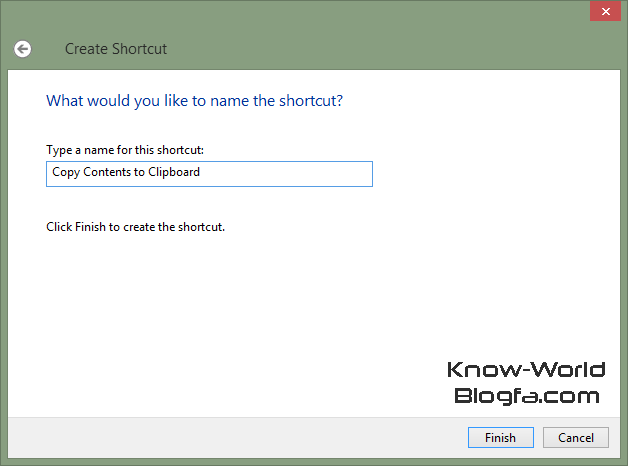
Task: Click the Know-World watermark text
Action: pyautogui.click(x=526, y=370)
